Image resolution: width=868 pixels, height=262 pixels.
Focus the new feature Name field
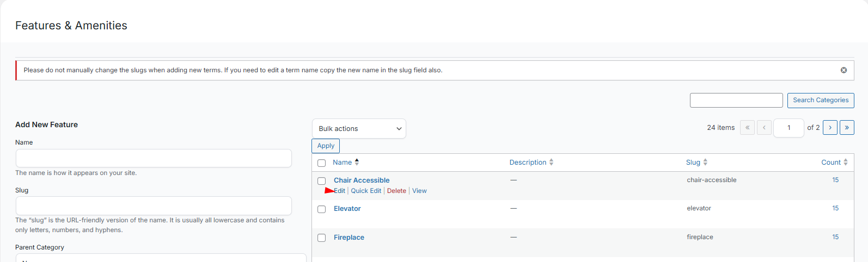154,158
